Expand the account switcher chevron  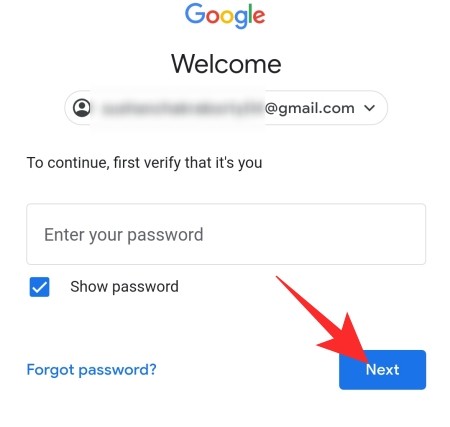tap(370, 108)
